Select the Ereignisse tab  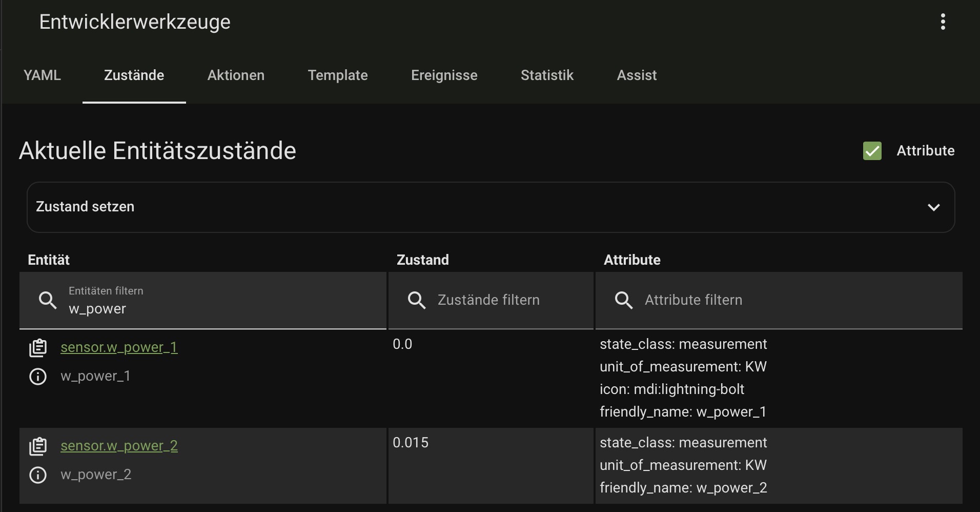444,75
